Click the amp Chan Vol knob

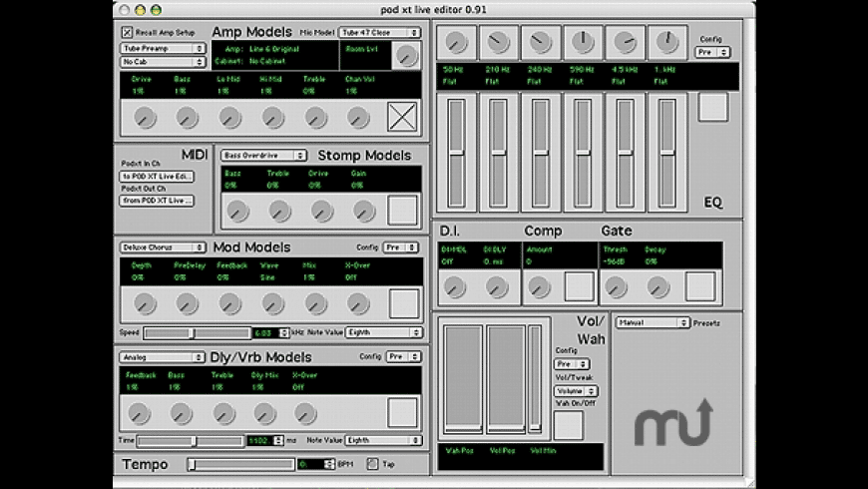click(358, 118)
